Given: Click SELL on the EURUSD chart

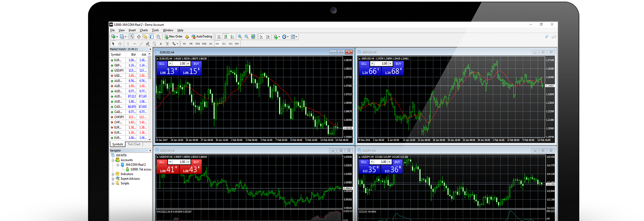Looking at the screenshot, I should (x=162, y=64).
